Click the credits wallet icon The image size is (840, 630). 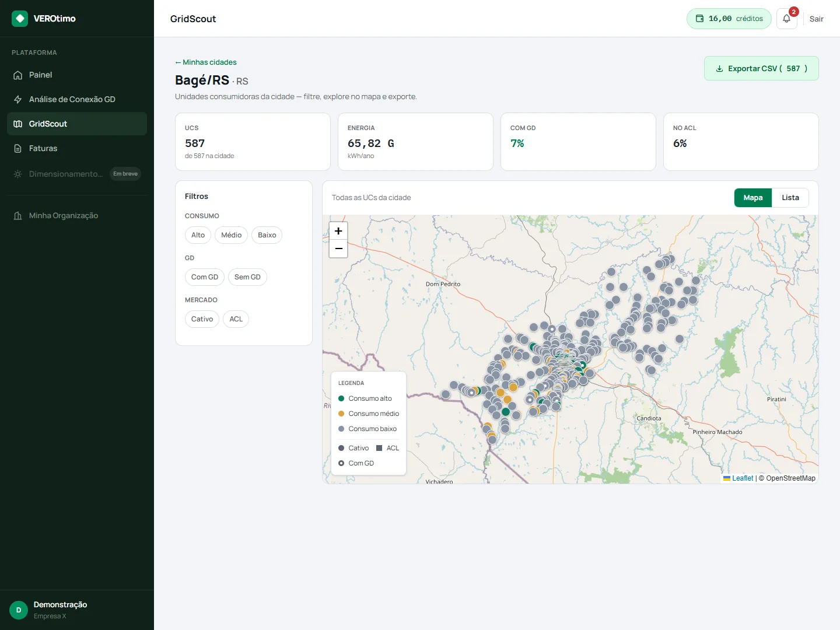(x=699, y=19)
